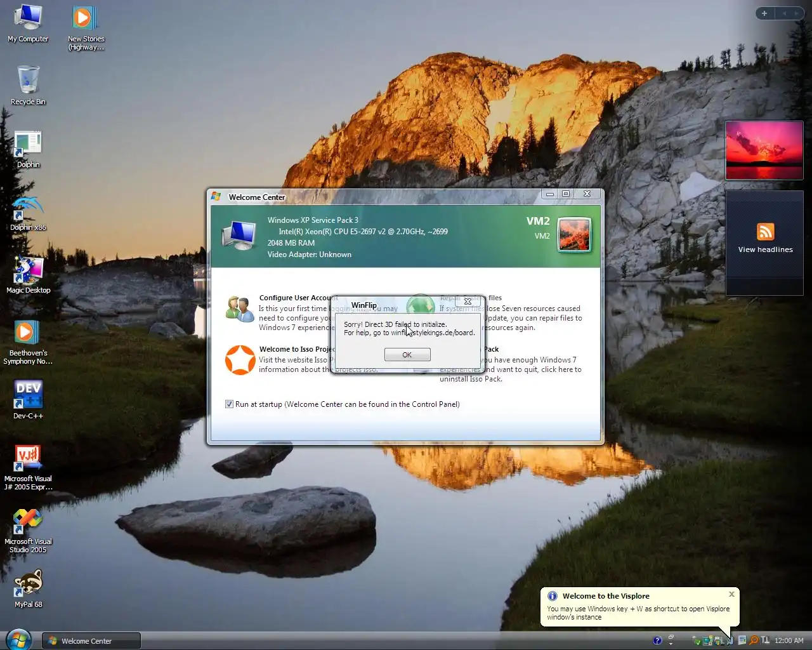The width and height of the screenshot is (812, 650).
Task: Launch Microsoft Visual J# 2005 Express
Action: click(x=28, y=467)
